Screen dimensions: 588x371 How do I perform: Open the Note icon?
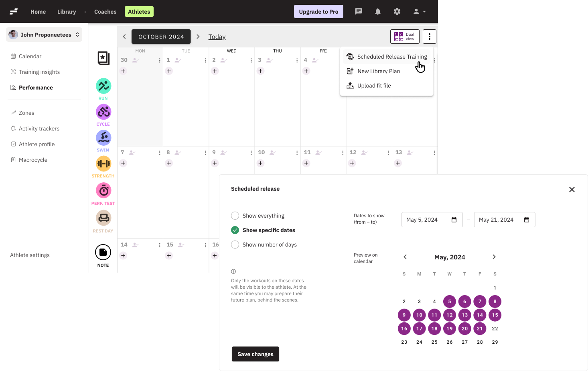[103, 252]
